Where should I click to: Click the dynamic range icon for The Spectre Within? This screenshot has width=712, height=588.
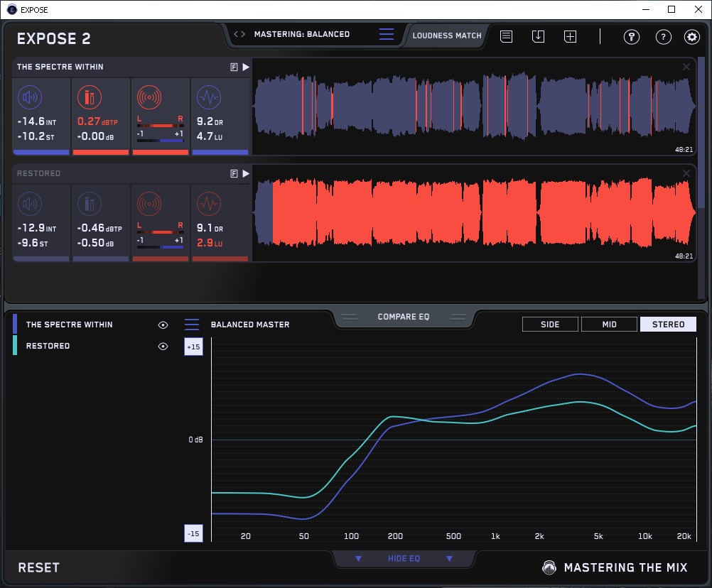coord(209,97)
